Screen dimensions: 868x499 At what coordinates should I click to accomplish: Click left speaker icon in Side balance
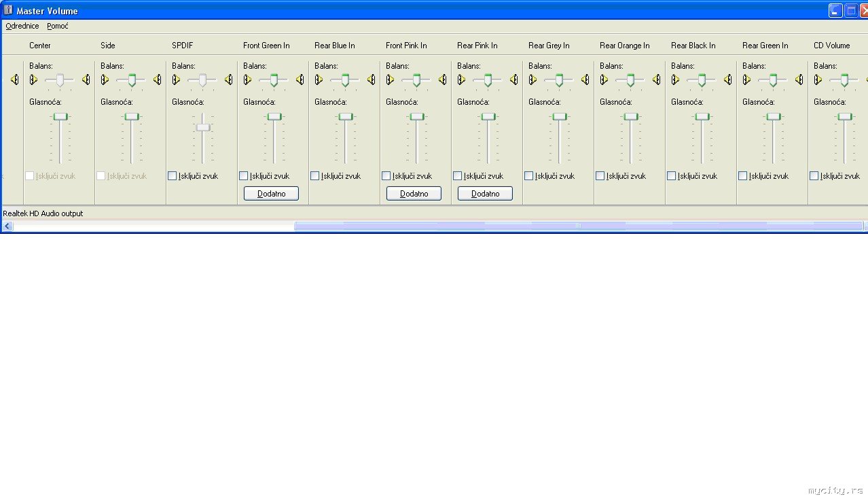(x=105, y=80)
